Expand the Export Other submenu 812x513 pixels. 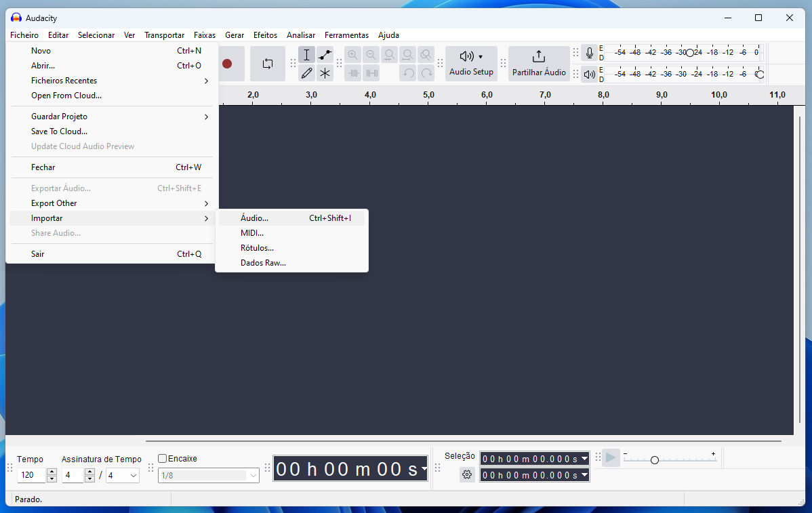[x=112, y=203]
